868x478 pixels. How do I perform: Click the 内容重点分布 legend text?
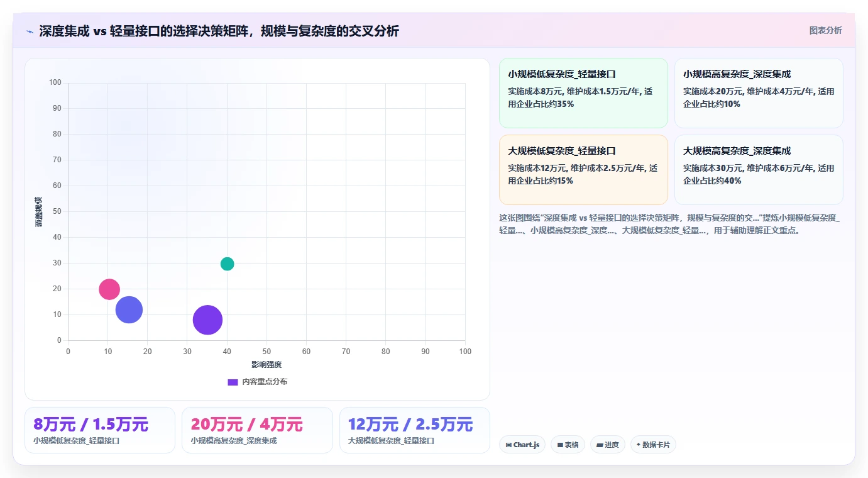click(x=265, y=382)
